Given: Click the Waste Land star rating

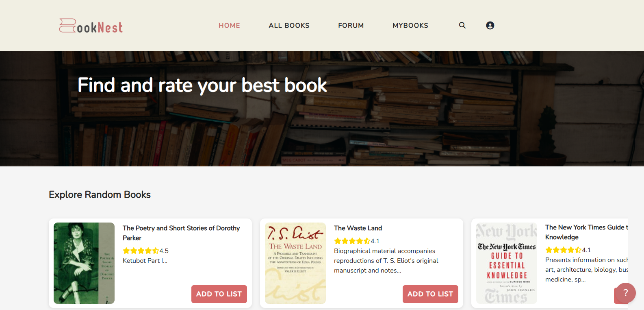Looking at the screenshot, I should (x=352, y=241).
